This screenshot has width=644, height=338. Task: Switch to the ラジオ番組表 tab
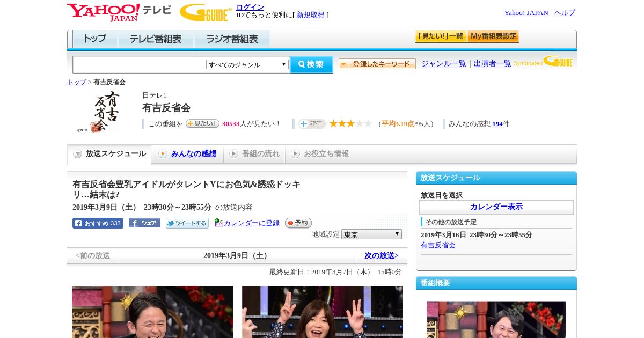pyautogui.click(x=232, y=39)
